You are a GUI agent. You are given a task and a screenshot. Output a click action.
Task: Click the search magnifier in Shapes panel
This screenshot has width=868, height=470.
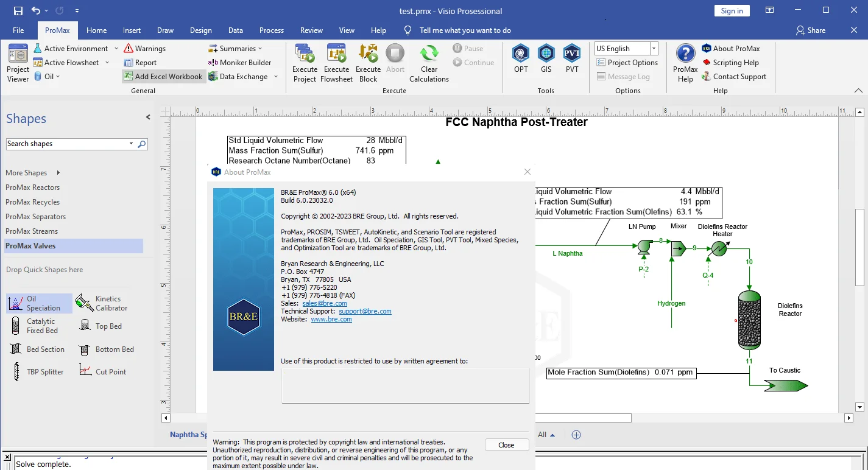pyautogui.click(x=142, y=144)
